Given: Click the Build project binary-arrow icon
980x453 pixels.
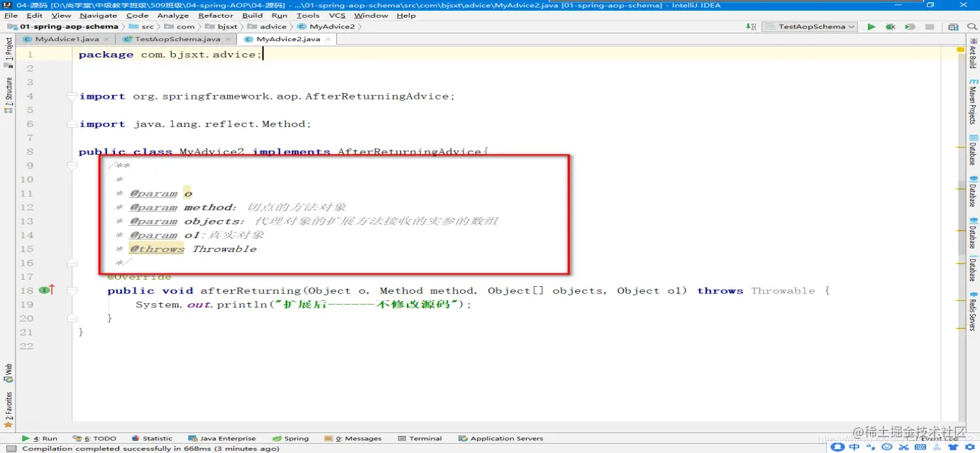Looking at the screenshot, I should click(x=751, y=27).
